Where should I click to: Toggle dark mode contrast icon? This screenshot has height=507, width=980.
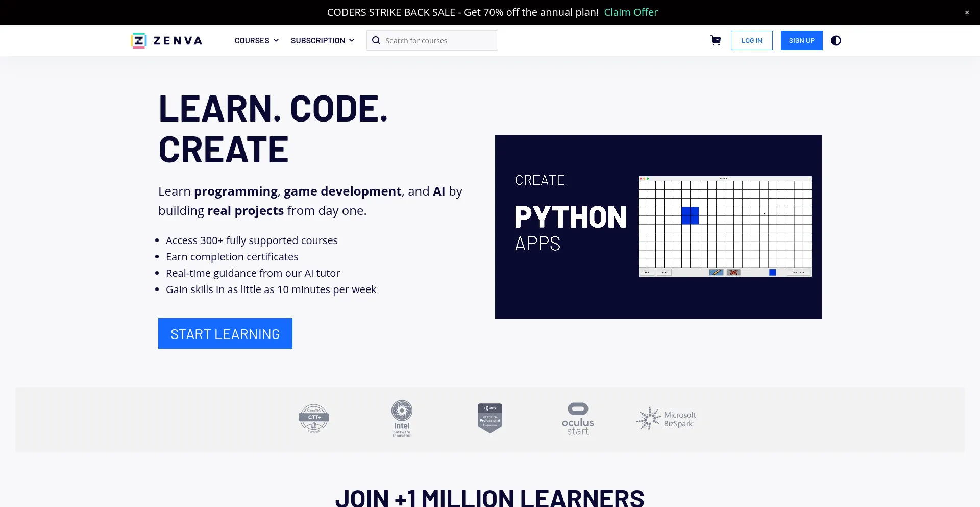coord(836,40)
